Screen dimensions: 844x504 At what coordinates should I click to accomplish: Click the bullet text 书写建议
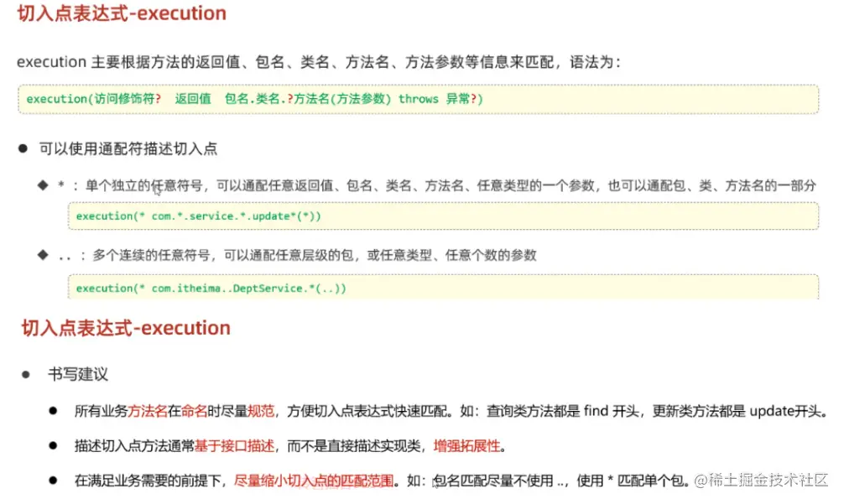(x=78, y=374)
